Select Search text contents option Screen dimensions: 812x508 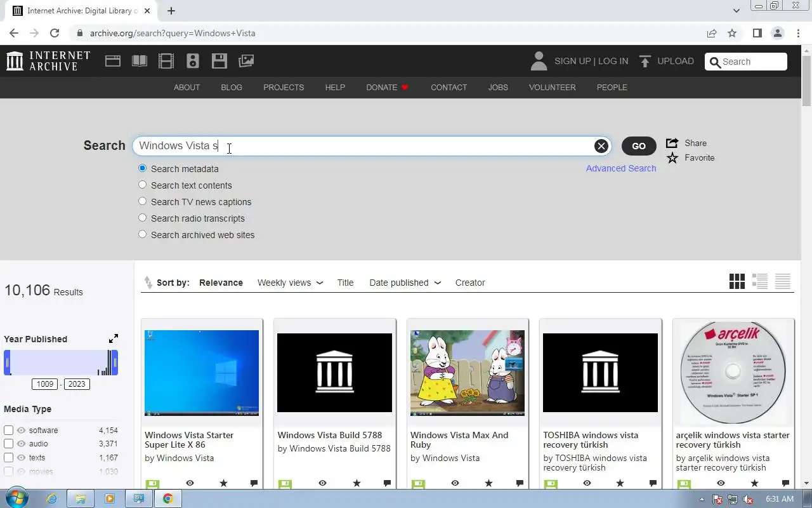[142, 185]
